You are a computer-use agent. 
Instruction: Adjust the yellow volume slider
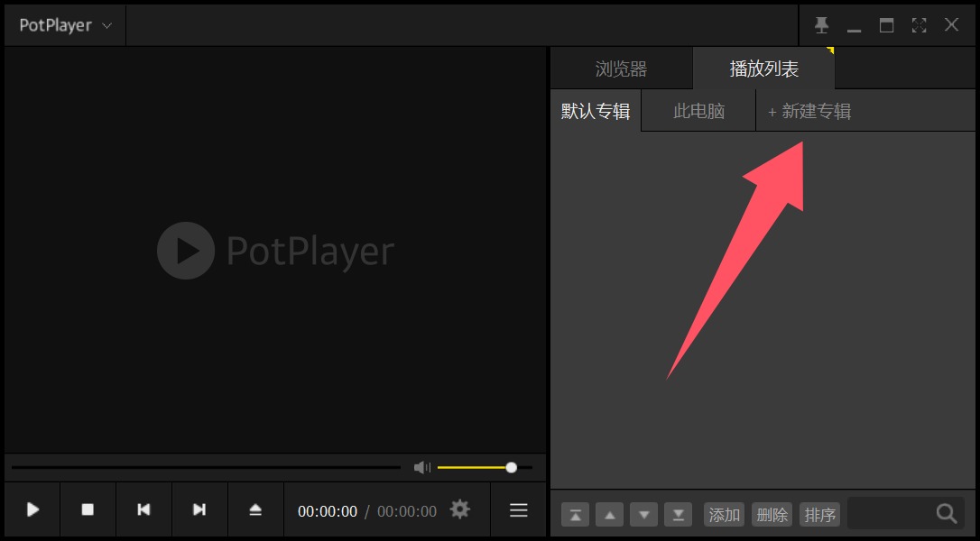(x=485, y=467)
